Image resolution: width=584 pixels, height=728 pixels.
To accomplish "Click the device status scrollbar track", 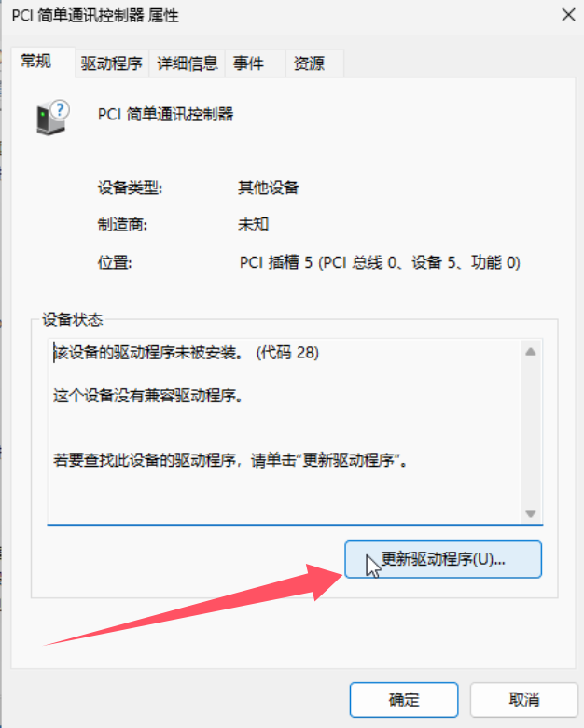I will (531, 432).
